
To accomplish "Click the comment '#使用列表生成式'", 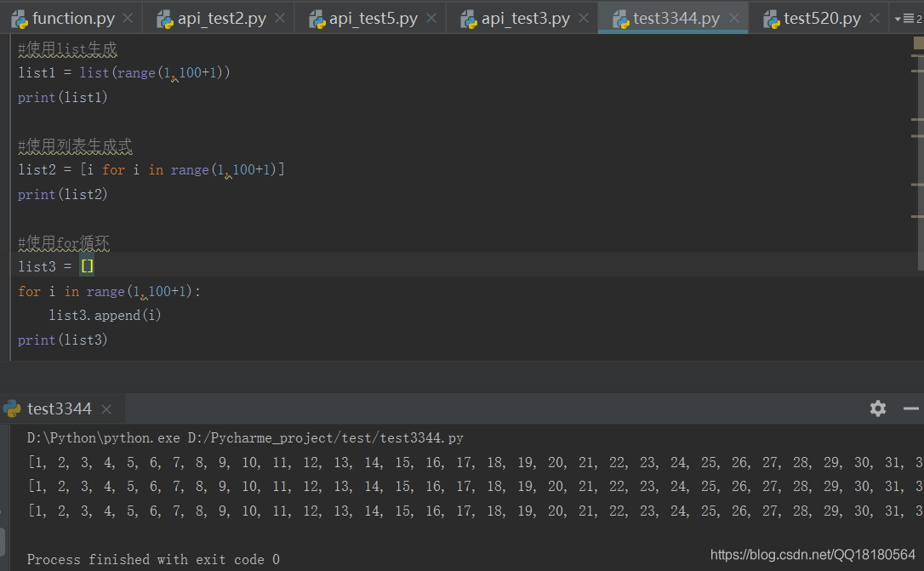I will [75, 146].
